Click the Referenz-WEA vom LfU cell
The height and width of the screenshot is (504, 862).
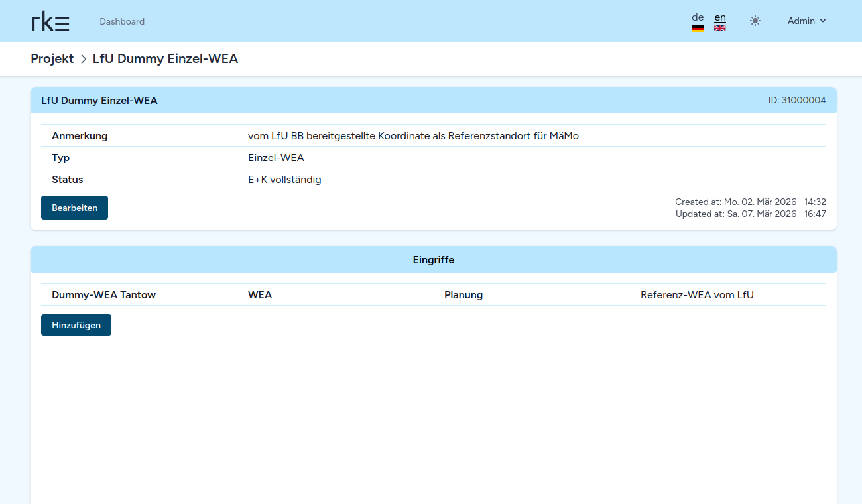pos(697,295)
